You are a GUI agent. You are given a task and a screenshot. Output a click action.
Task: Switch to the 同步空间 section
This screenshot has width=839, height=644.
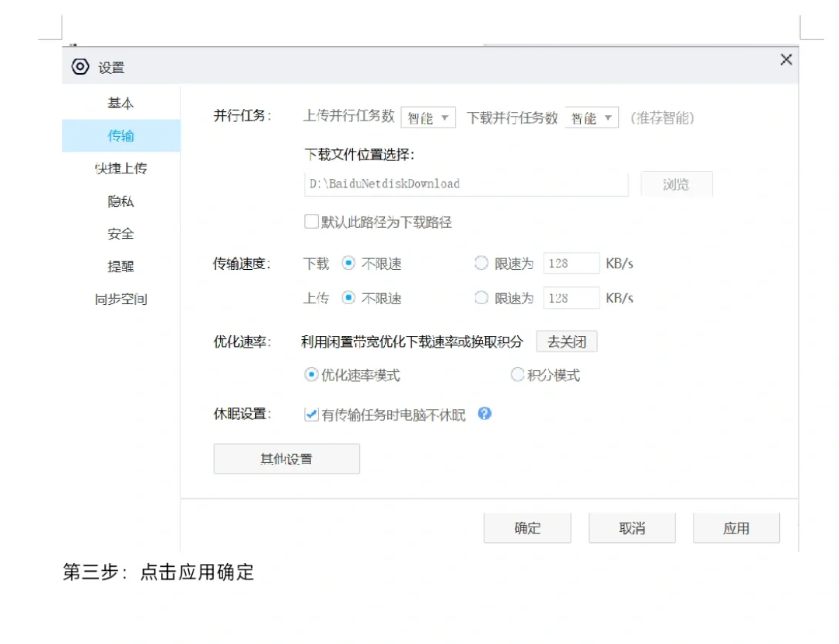click(x=121, y=299)
